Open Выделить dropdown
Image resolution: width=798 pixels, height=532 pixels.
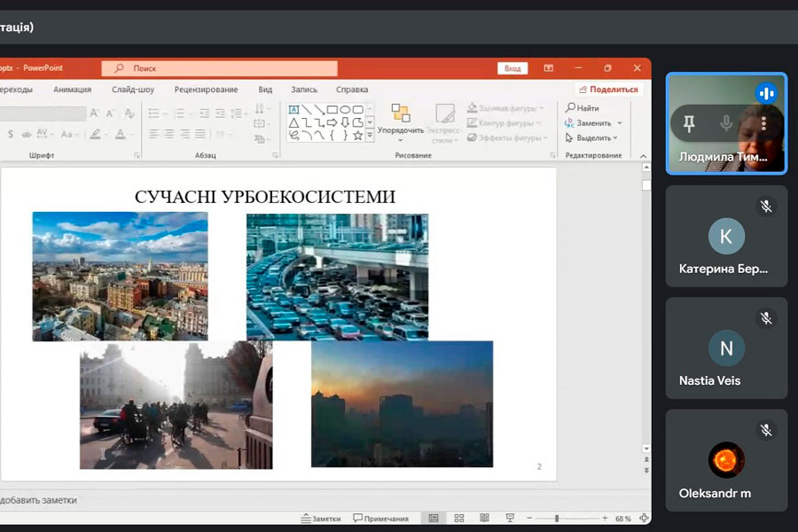pos(591,137)
